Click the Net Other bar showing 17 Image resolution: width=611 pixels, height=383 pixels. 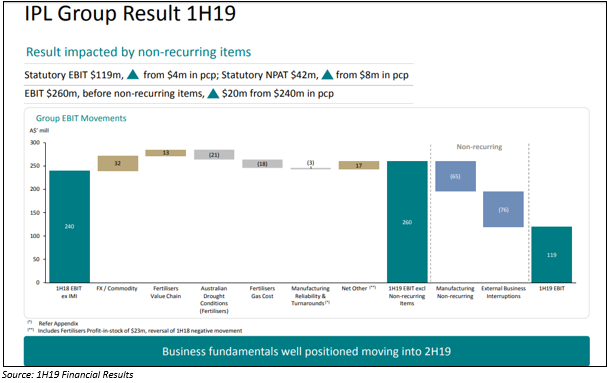[359, 165]
